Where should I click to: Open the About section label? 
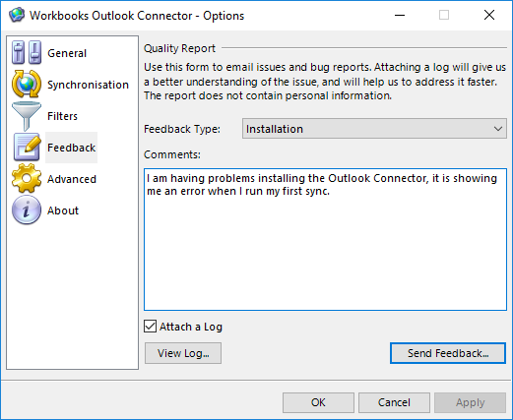click(x=63, y=210)
